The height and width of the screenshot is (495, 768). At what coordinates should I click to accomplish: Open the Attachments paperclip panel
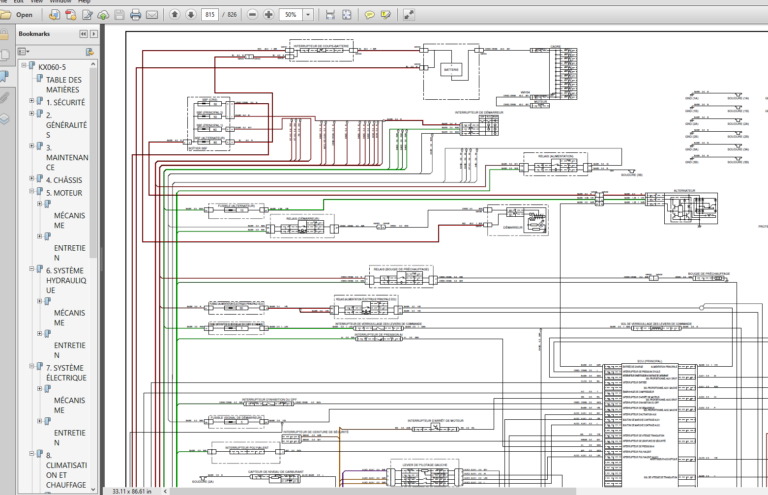pyautogui.click(x=5, y=98)
